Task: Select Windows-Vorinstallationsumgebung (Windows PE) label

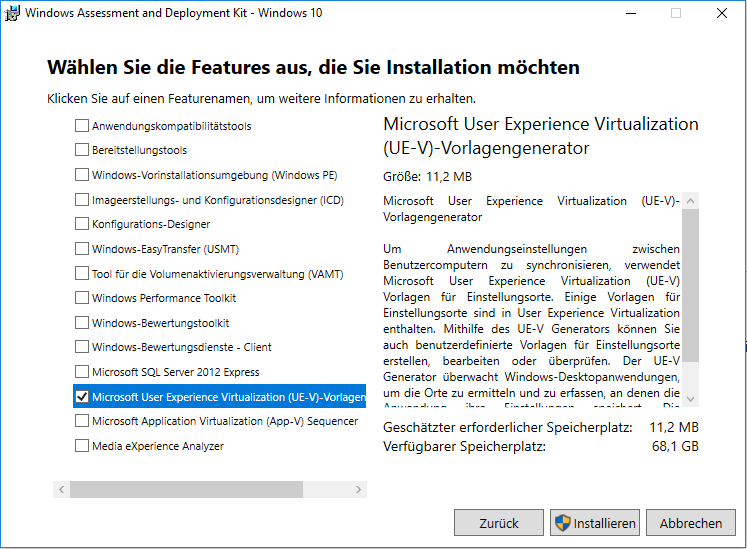Action: tap(214, 175)
